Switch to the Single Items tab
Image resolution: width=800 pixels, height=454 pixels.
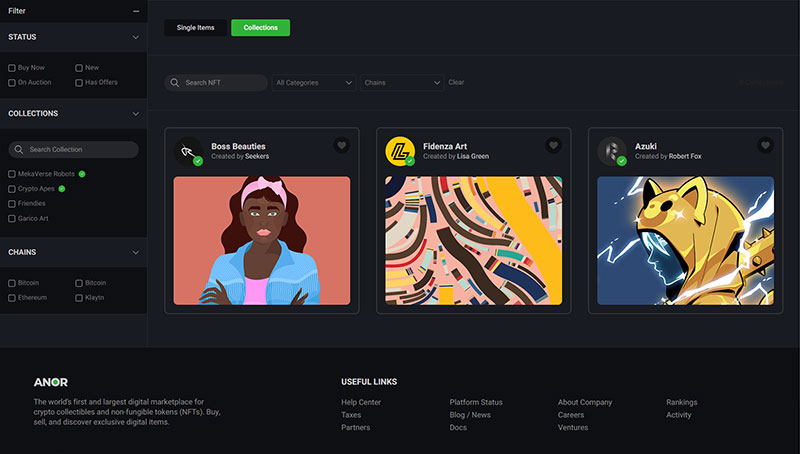[x=195, y=28]
